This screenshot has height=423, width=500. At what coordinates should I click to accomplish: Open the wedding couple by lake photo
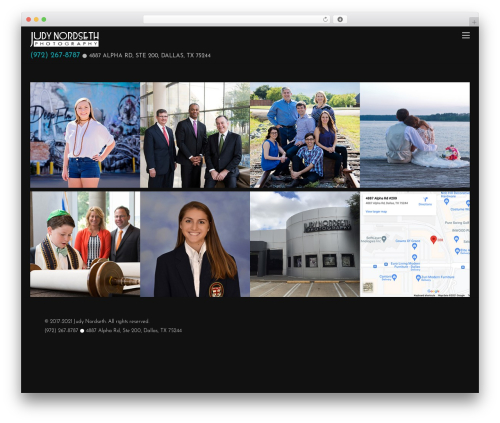click(415, 135)
